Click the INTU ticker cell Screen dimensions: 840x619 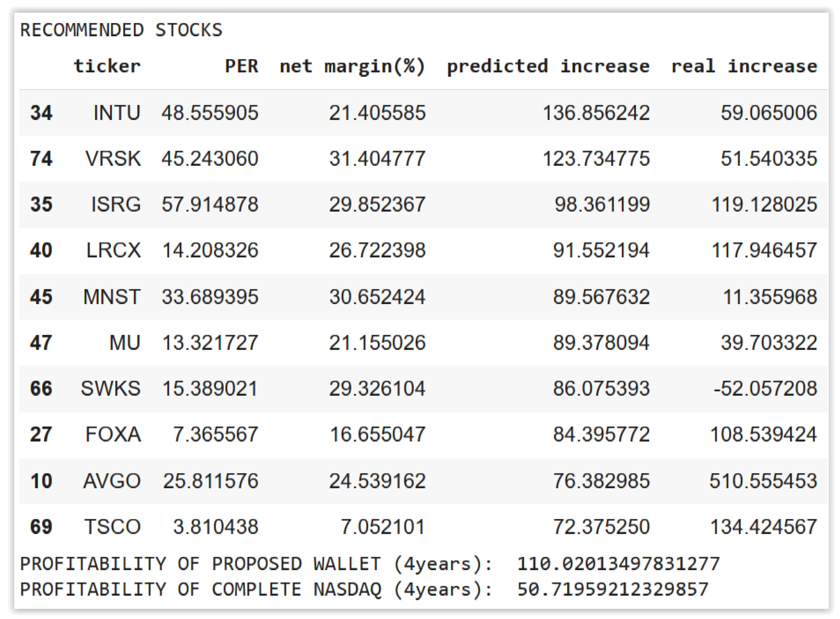pos(117,113)
